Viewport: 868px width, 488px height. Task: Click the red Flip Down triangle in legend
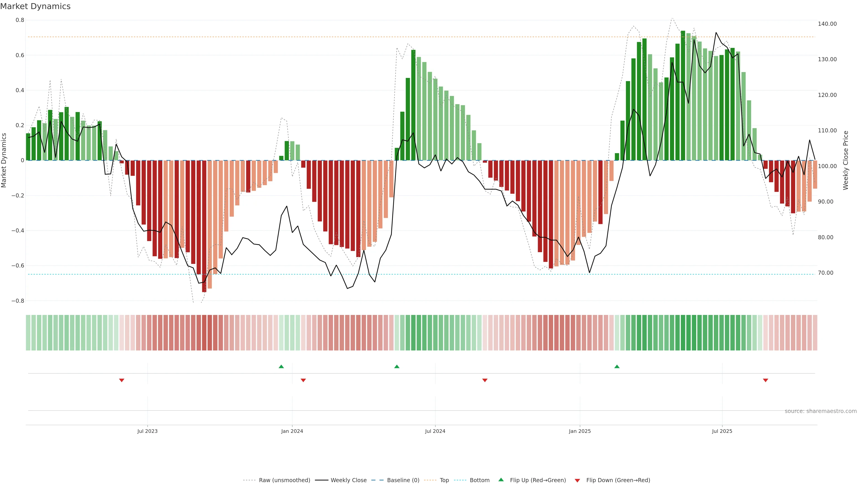coord(577,481)
